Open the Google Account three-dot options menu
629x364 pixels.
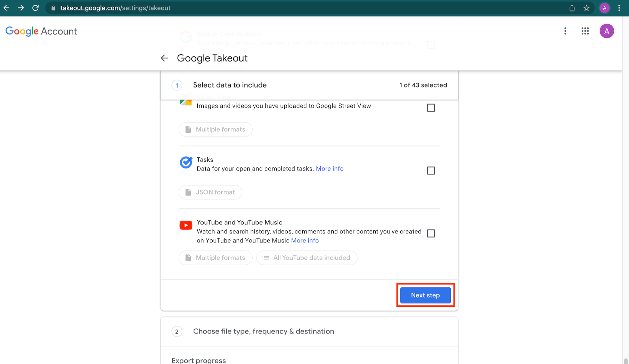click(x=565, y=31)
